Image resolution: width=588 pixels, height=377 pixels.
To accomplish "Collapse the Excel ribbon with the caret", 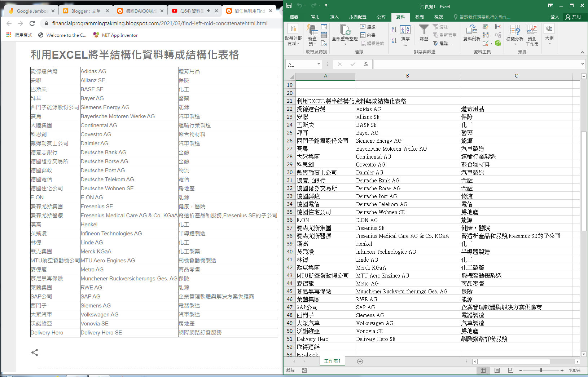I will click(x=582, y=52).
